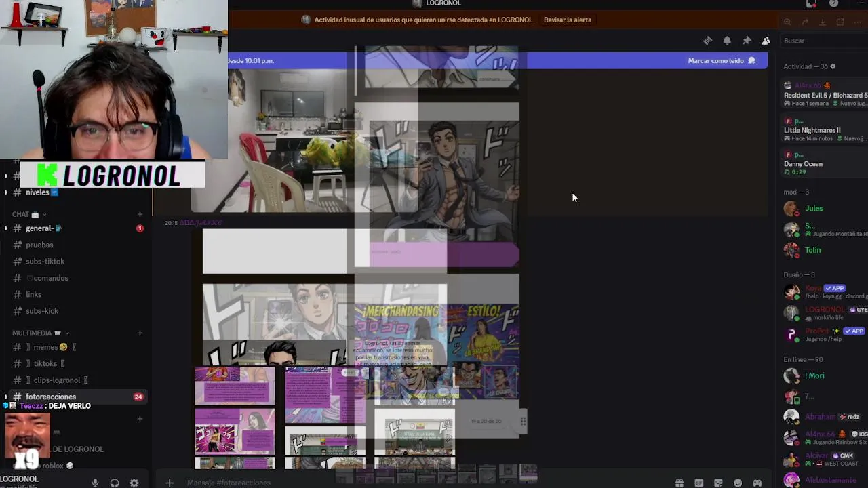Click Revisar la alerta link
868x488 pixels.
(x=568, y=20)
